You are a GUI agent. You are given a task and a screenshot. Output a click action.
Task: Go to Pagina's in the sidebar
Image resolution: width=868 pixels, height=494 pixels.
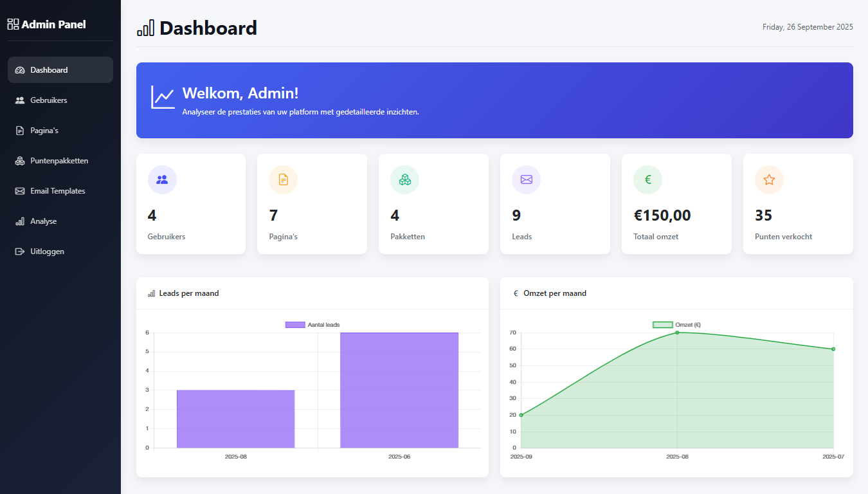pos(44,131)
